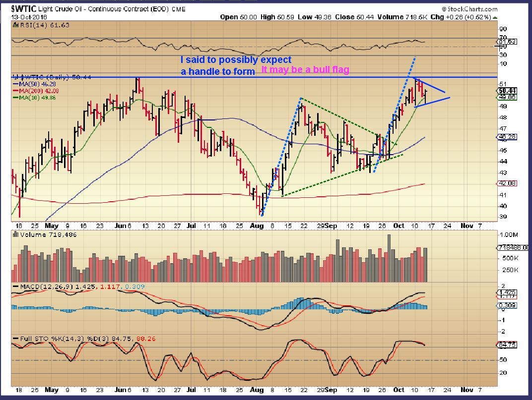Click the 718486.00 volume tag on right axis
The width and height of the screenshot is (532, 400).
(513, 248)
